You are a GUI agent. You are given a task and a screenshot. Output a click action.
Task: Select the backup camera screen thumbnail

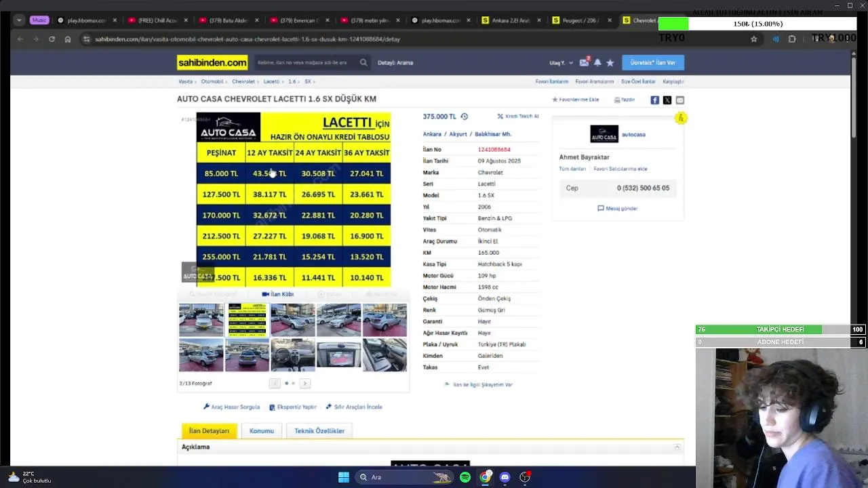tap(338, 355)
